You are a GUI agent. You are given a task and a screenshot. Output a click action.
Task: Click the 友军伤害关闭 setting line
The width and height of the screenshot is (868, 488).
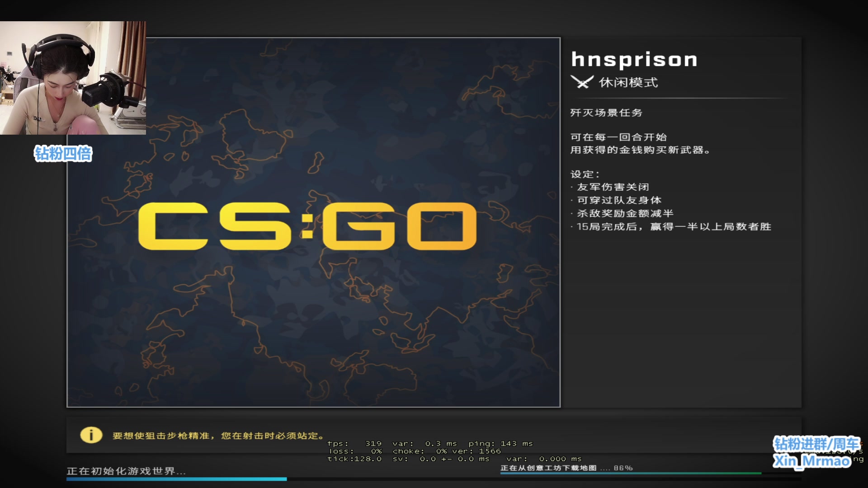pyautogui.click(x=610, y=187)
